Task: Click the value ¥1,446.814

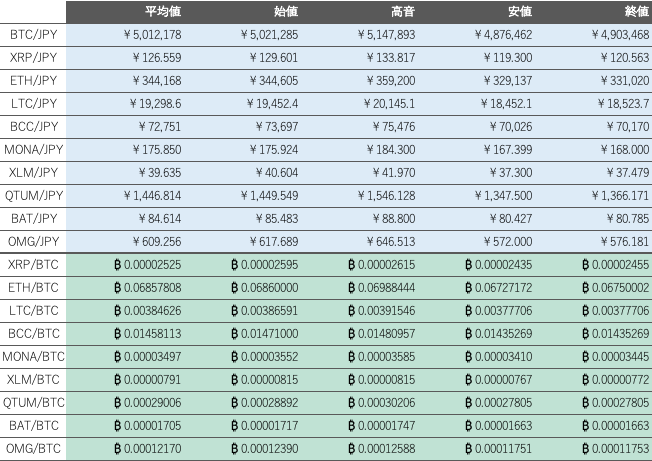Action: coord(153,195)
